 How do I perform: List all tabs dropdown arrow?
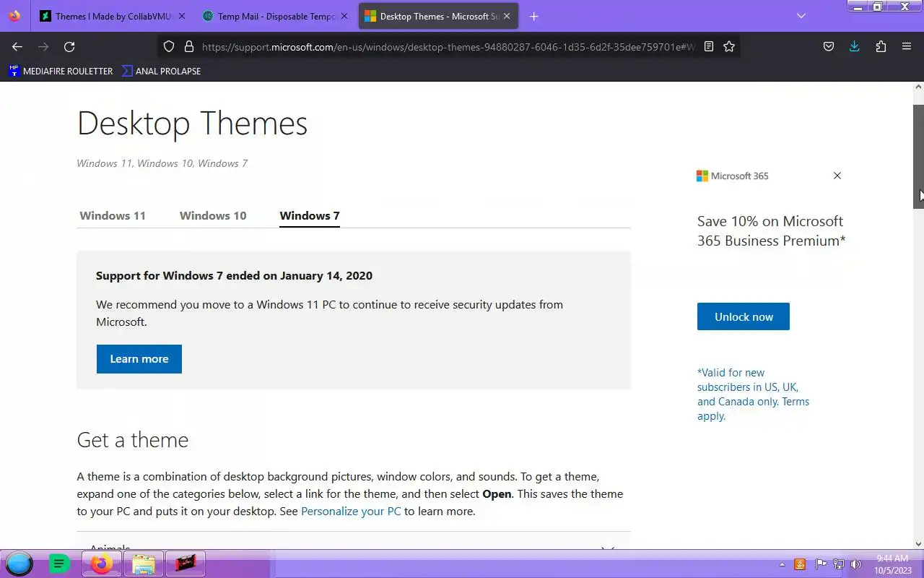[801, 16]
